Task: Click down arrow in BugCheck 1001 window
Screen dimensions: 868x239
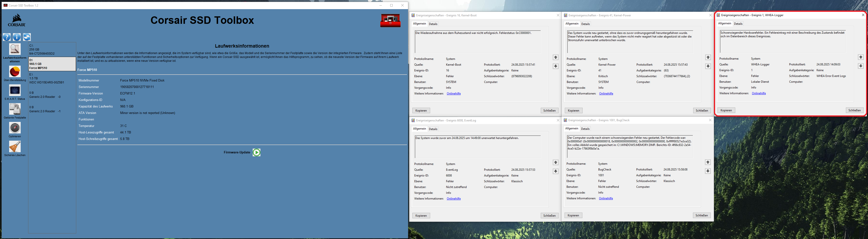Action: point(708,171)
